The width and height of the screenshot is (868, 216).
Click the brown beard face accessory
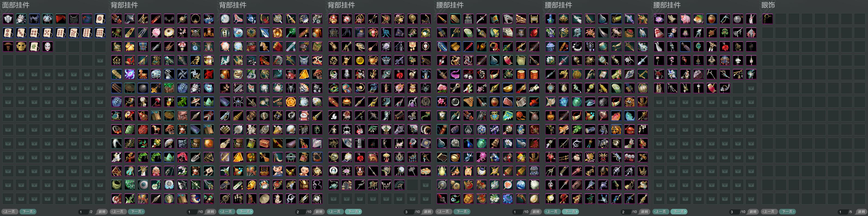[x=8, y=46]
